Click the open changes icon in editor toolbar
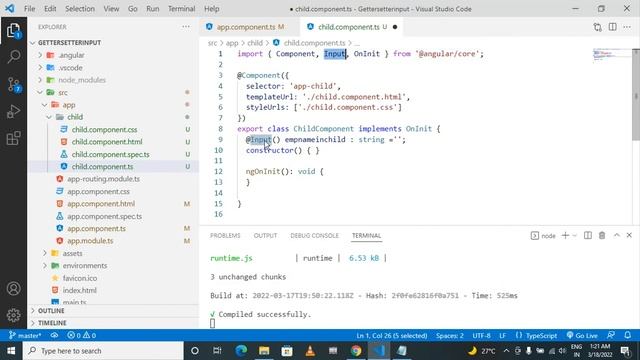The width and height of the screenshot is (640, 360). 598,27
